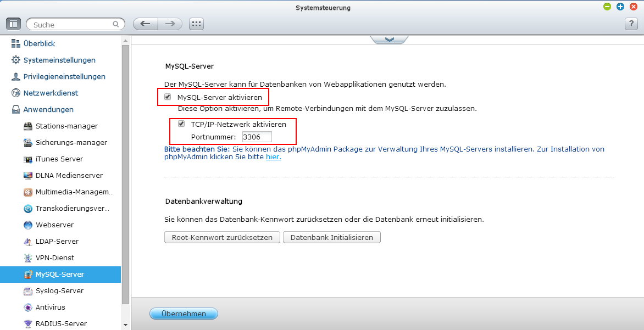Click the LDAP-Server icon
The height and width of the screenshot is (330, 644).
click(x=28, y=242)
